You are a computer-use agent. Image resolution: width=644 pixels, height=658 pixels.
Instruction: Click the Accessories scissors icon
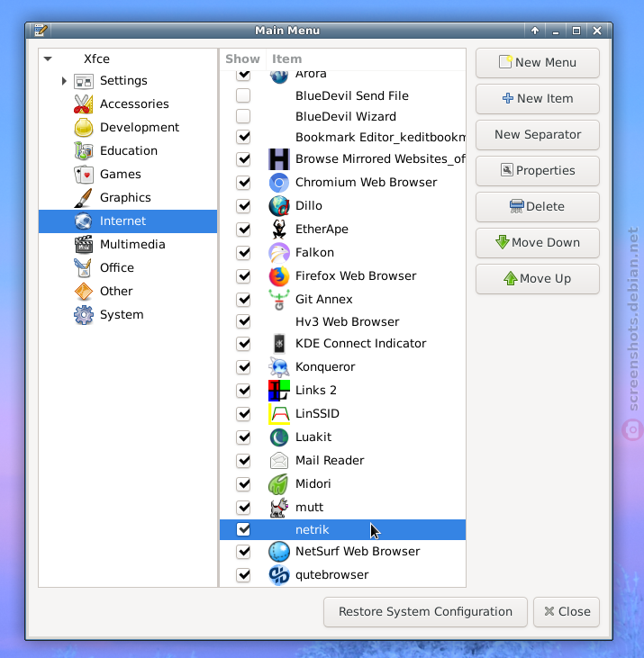(84, 104)
